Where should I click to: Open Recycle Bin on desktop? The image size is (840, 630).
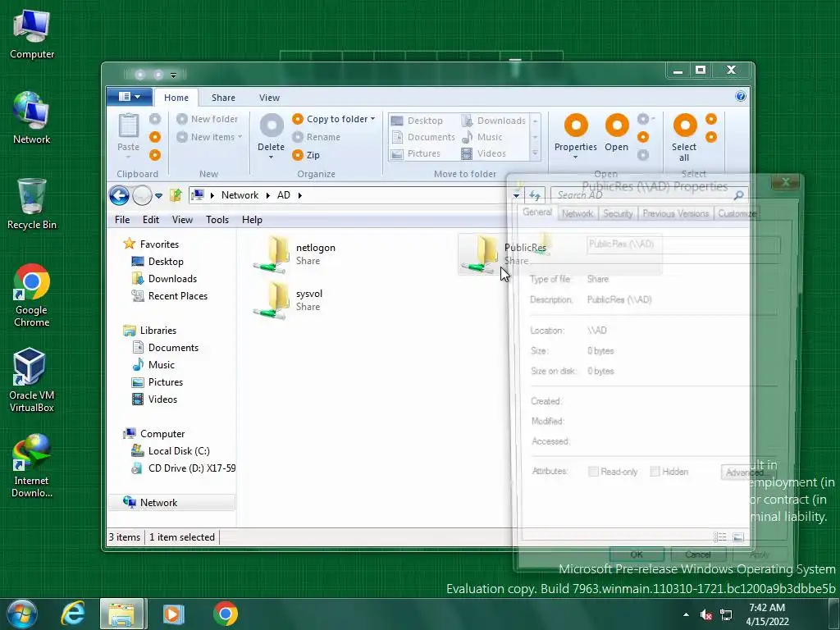pos(32,204)
